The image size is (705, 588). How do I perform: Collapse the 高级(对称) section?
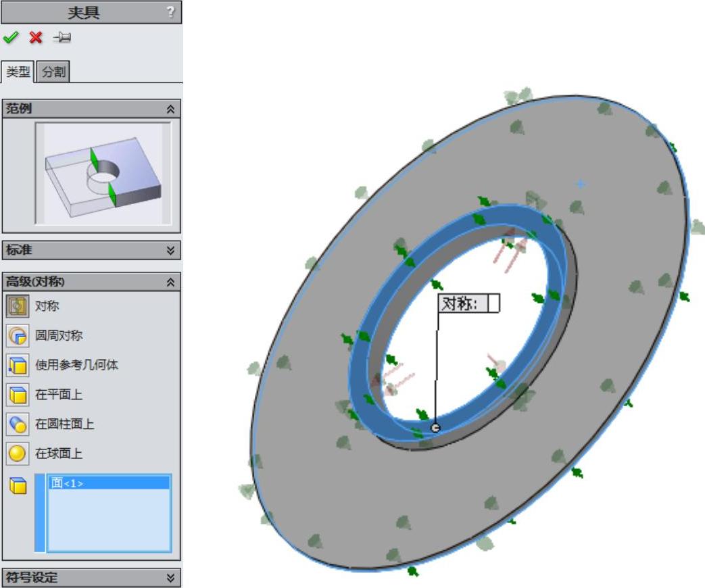tap(170, 282)
